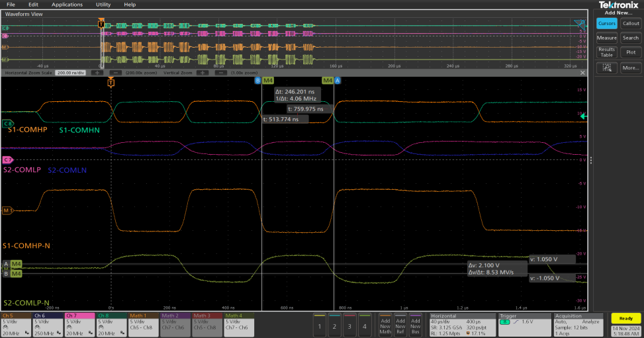644x338 pixels.
Task: Click the draw-a-box zoom icon
Action: click(x=606, y=67)
